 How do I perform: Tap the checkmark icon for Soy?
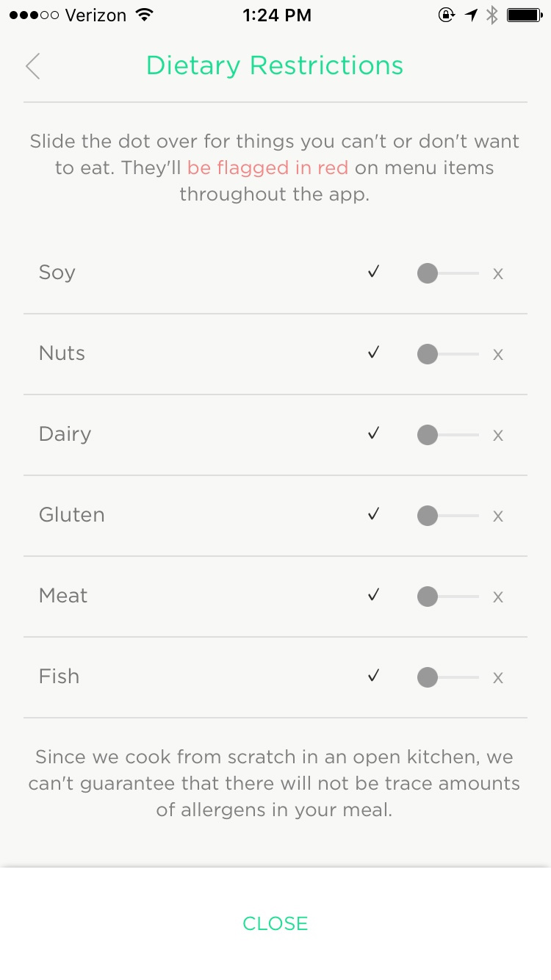(374, 273)
